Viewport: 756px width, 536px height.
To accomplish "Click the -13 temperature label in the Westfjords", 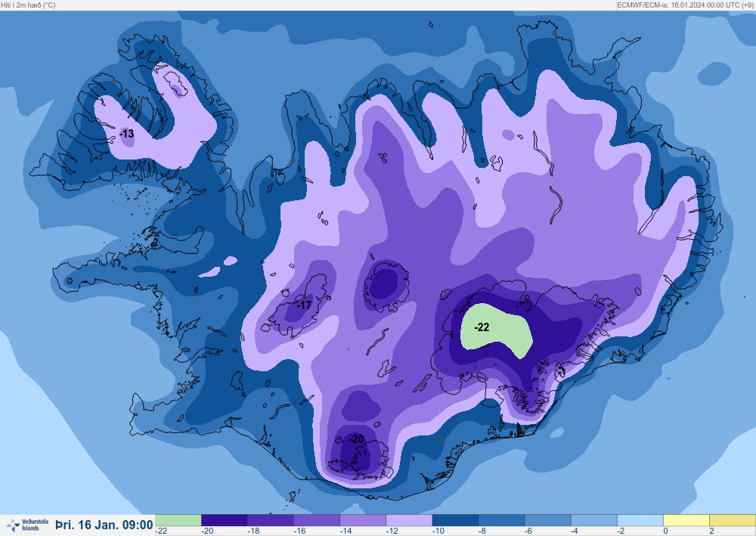I will click(127, 134).
